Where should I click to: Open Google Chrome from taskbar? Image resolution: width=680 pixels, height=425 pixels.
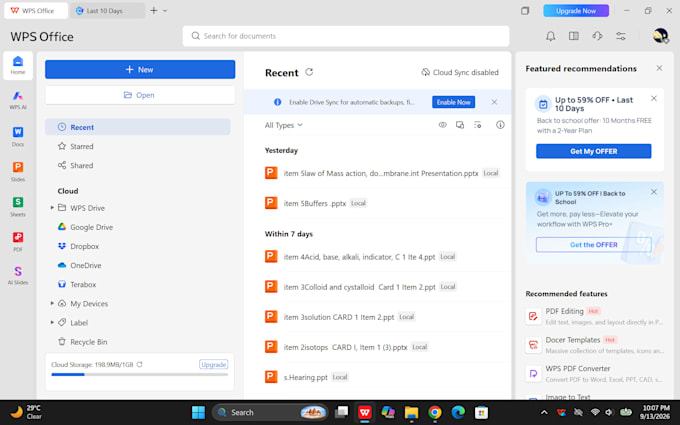coord(435,412)
